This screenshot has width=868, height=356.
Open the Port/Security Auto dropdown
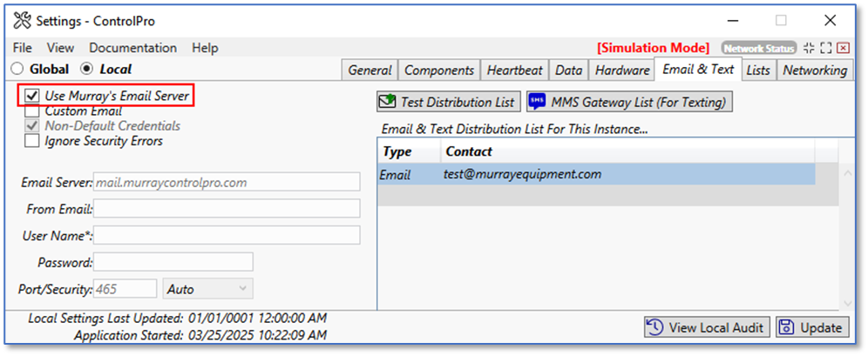click(207, 289)
